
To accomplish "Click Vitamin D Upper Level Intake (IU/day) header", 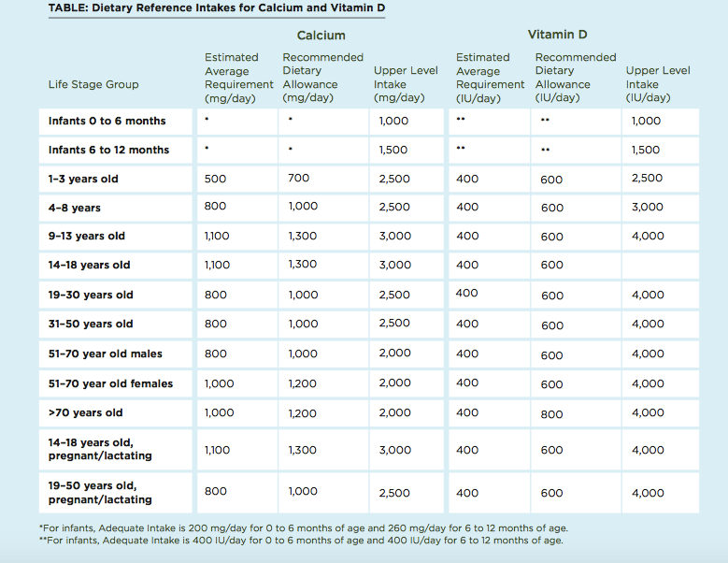I will (657, 84).
